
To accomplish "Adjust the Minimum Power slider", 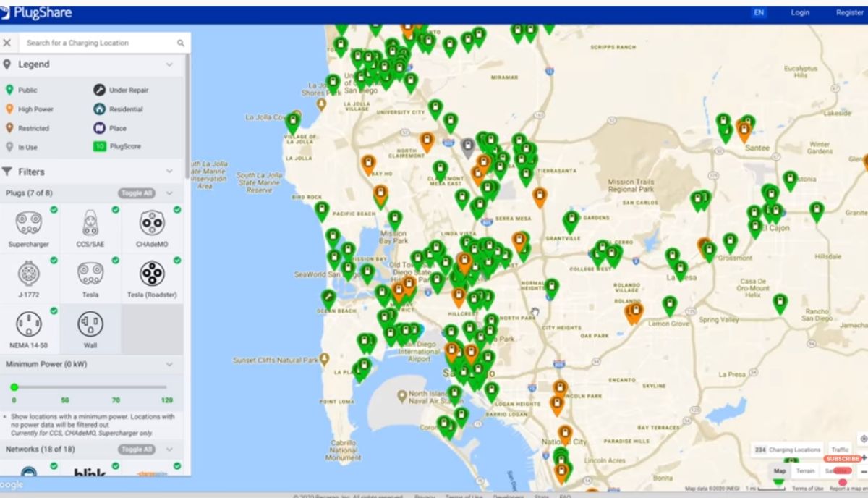I will [14, 387].
